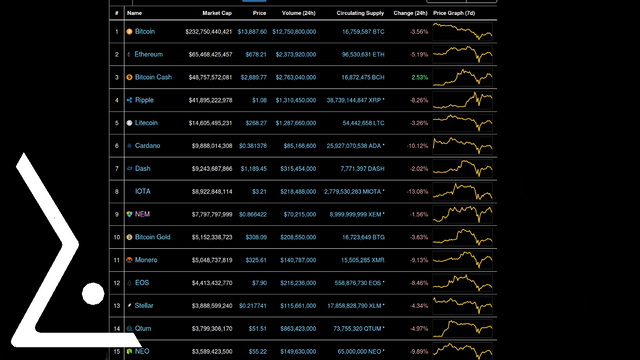Open Bitcoin Cash 7-day price graph
This screenshot has height=360, width=640.
tap(462, 77)
